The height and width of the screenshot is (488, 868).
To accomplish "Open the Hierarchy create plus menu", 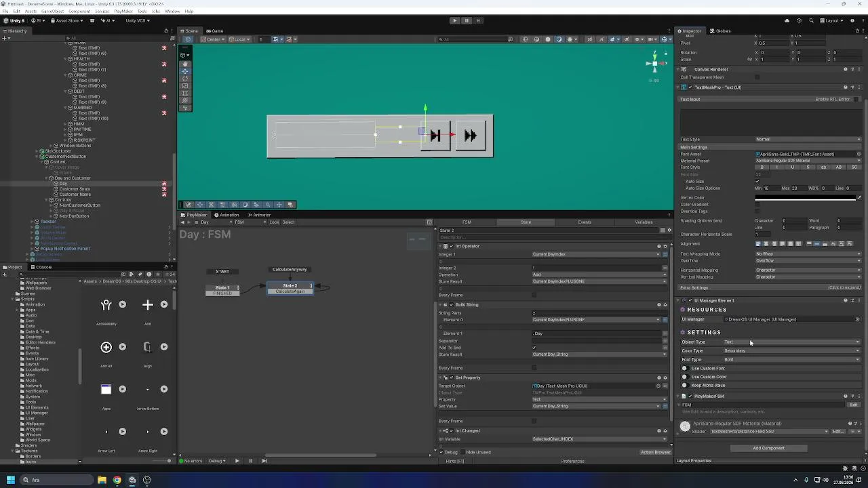I will 5,38.
